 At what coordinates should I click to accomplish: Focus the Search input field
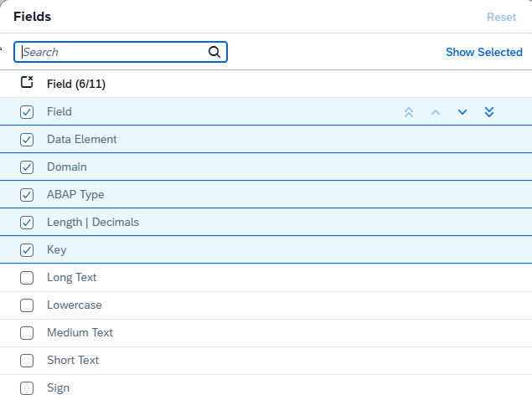[x=113, y=52]
